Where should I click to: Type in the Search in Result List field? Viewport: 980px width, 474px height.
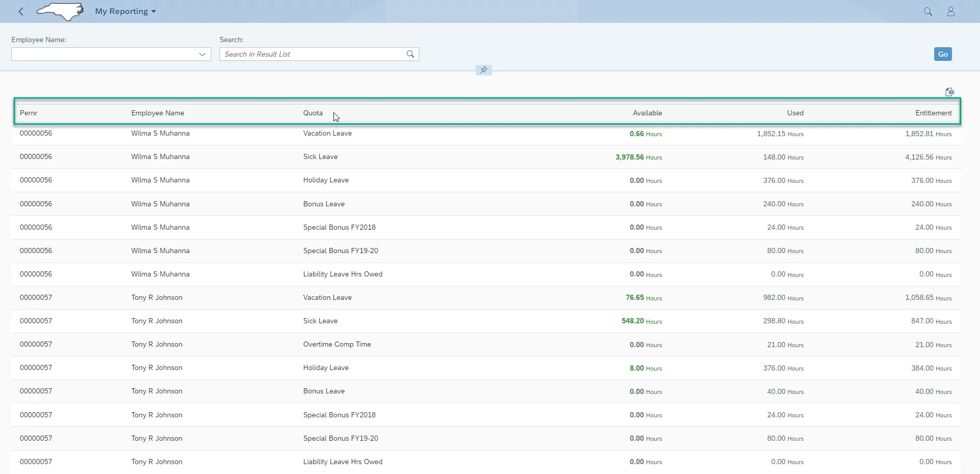point(312,54)
